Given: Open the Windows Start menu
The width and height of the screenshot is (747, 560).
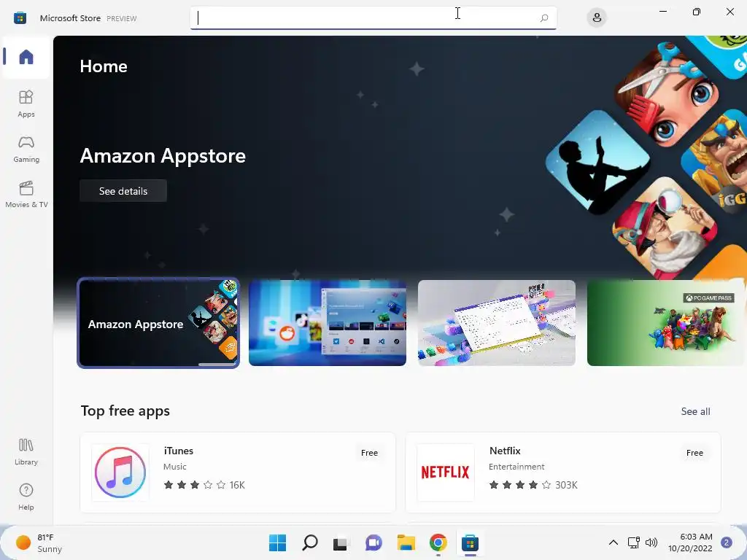Looking at the screenshot, I should (277, 542).
